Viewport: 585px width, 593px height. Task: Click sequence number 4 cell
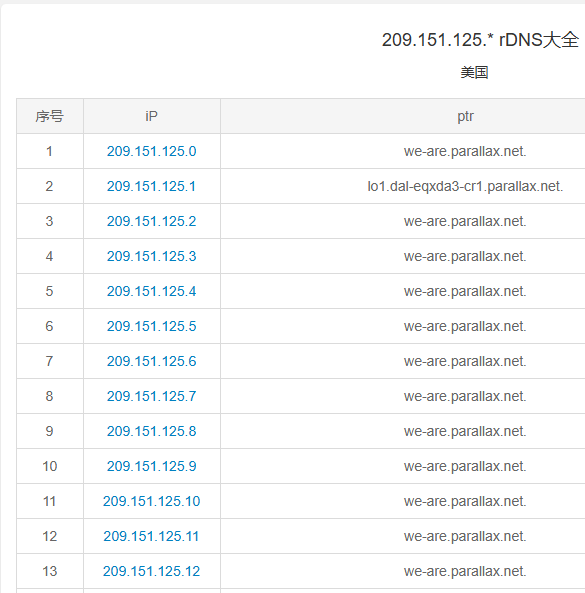click(50, 256)
